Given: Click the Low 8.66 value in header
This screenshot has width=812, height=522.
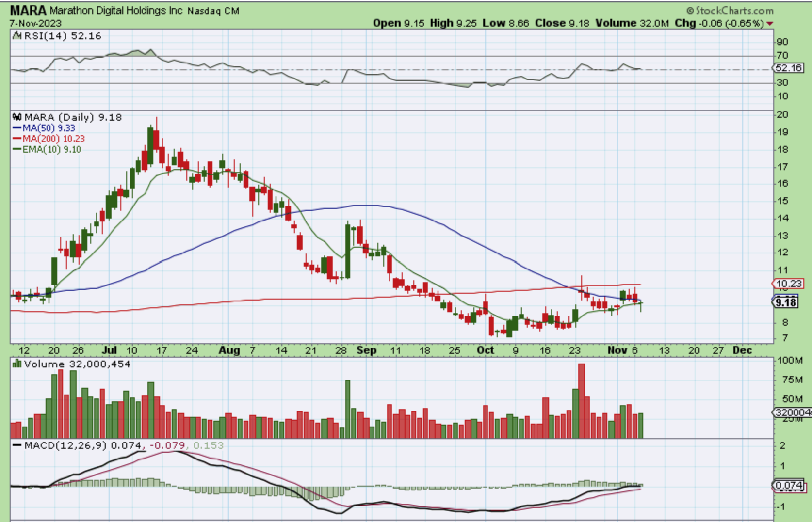Looking at the screenshot, I should 505,23.
